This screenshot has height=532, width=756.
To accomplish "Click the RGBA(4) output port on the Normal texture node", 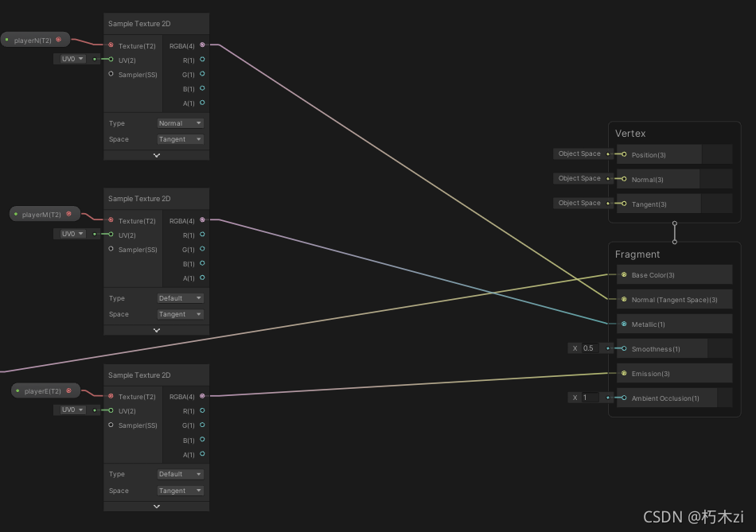I will click(x=202, y=45).
